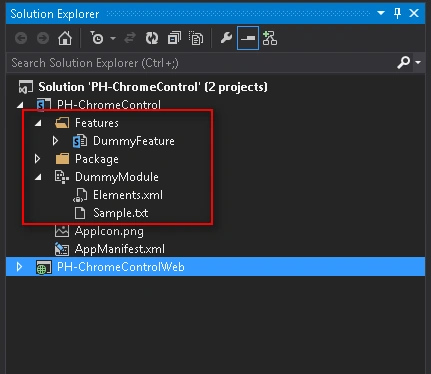431x374 pixels.
Task: Click the open folder icon of Features
Action: click(62, 123)
